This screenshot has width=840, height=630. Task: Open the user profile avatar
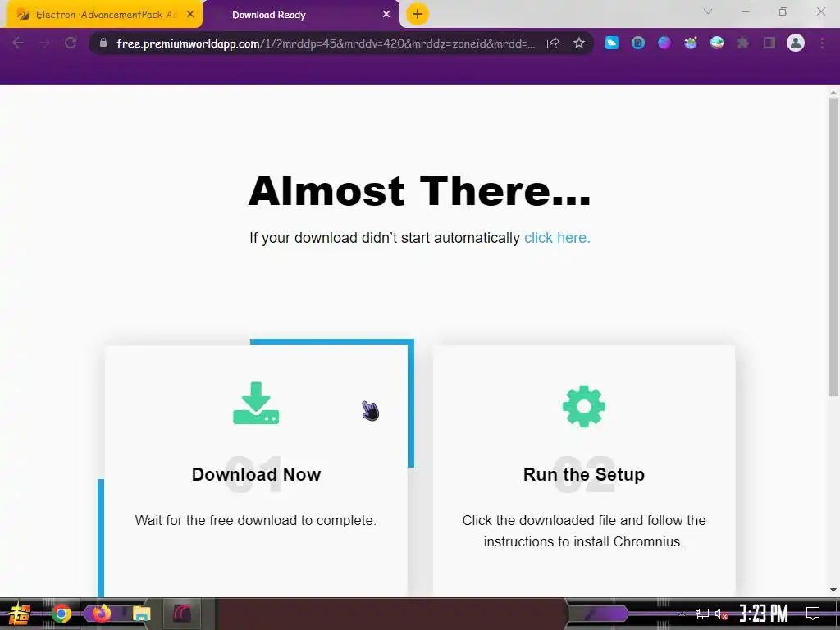796,43
